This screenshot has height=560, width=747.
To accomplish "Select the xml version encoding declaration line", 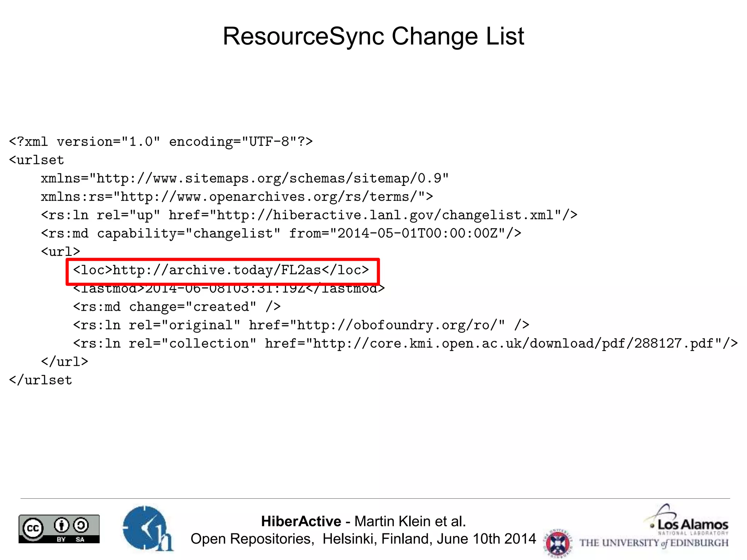I will click(x=161, y=141).
